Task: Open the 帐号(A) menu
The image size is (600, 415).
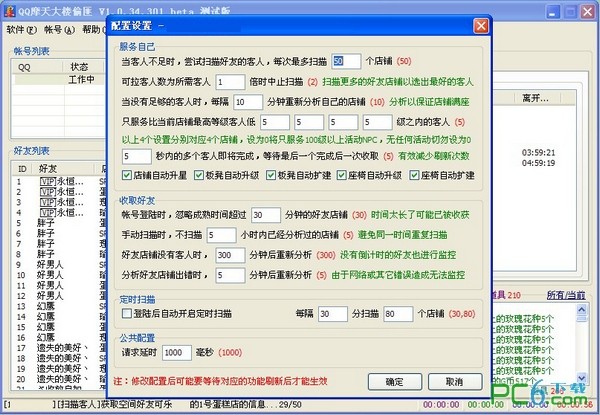Action: (59, 30)
